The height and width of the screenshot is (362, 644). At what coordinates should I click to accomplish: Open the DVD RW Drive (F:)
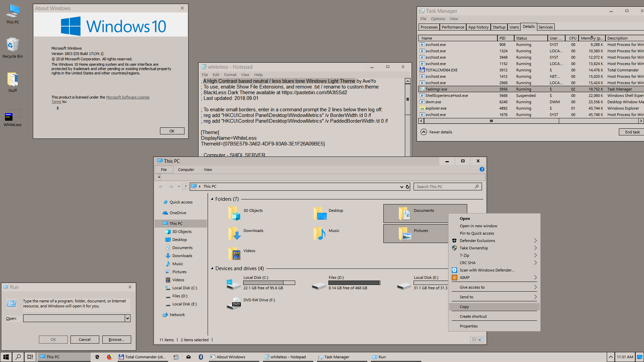(234, 303)
